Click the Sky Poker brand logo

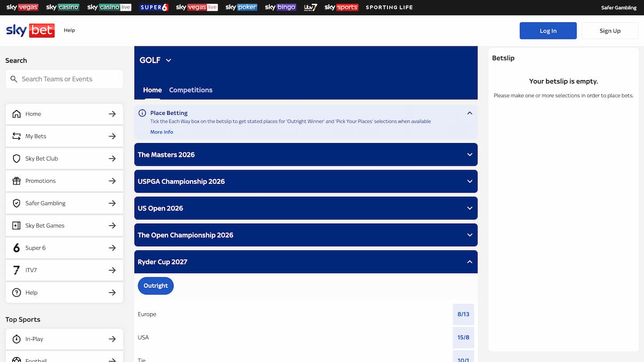pyautogui.click(x=241, y=7)
